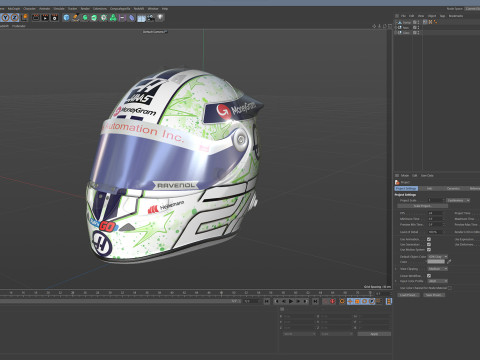Open Project Scale units dropdown

[458, 200]
